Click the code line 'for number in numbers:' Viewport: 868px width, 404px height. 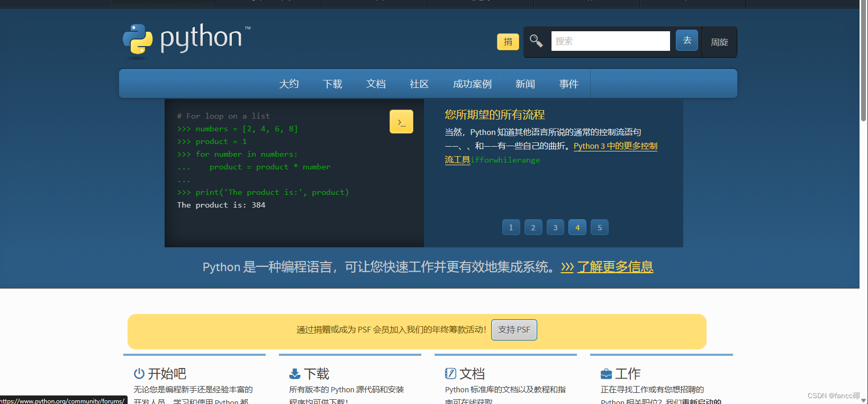(x=247, y=154)
